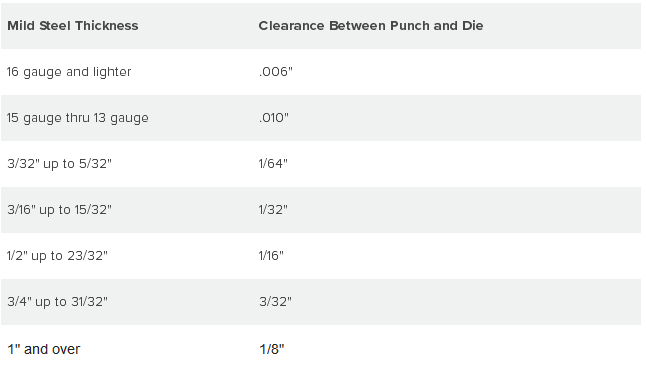
Task: Click the word Thickness in the header
Action: [x=107, y=26]
